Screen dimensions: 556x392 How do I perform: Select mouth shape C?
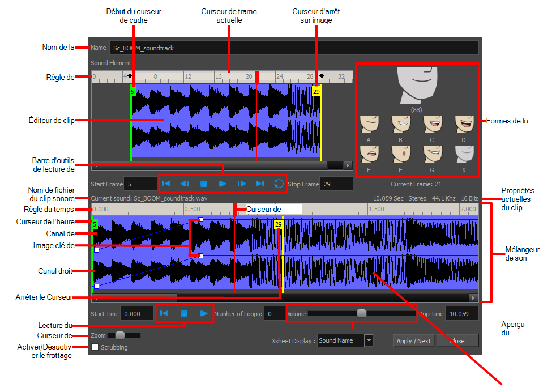(x=433, y=125)
